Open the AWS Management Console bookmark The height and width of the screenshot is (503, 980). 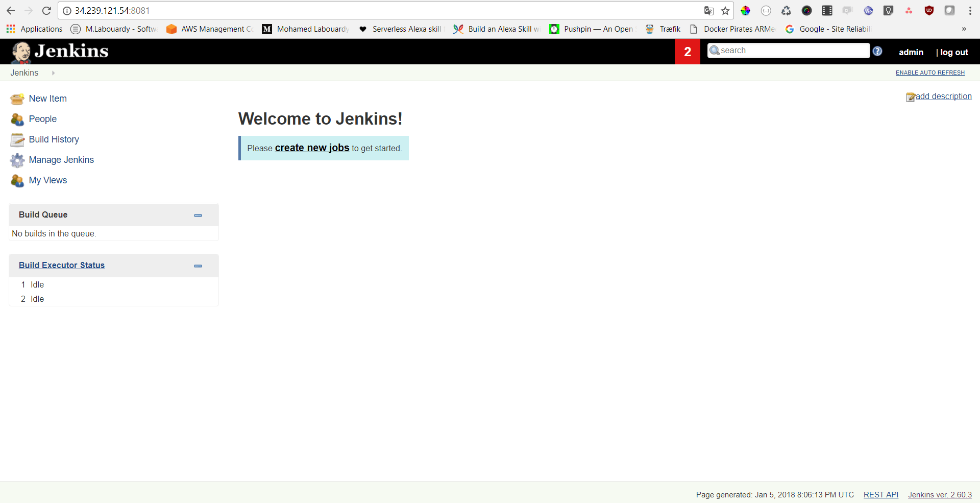pos(211,29)
